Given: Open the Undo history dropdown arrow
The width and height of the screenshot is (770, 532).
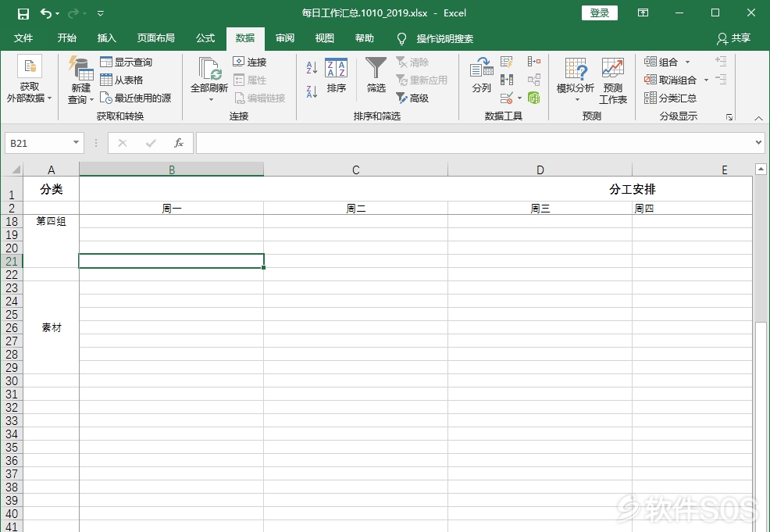Looking at the screenshot, I should tap(58, 14).
